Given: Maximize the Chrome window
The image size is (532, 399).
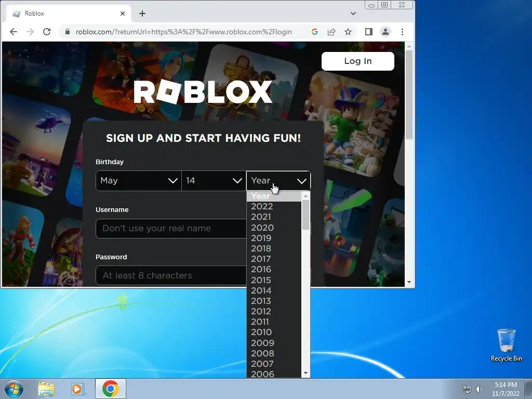Looking at the screenshot, I should (x=384, y=5).
